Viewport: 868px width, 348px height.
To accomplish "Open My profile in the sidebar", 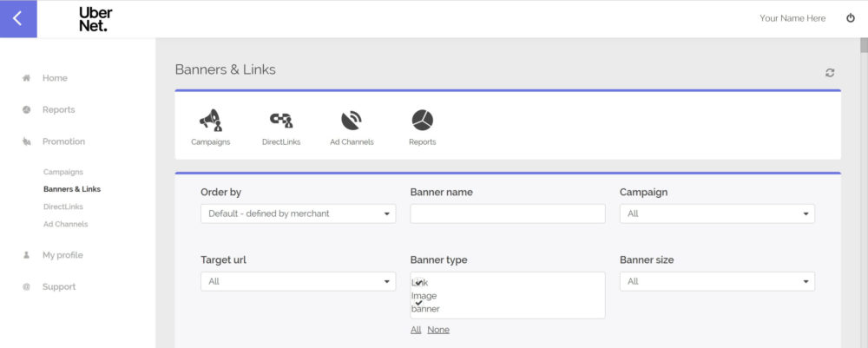I will 62,255.
